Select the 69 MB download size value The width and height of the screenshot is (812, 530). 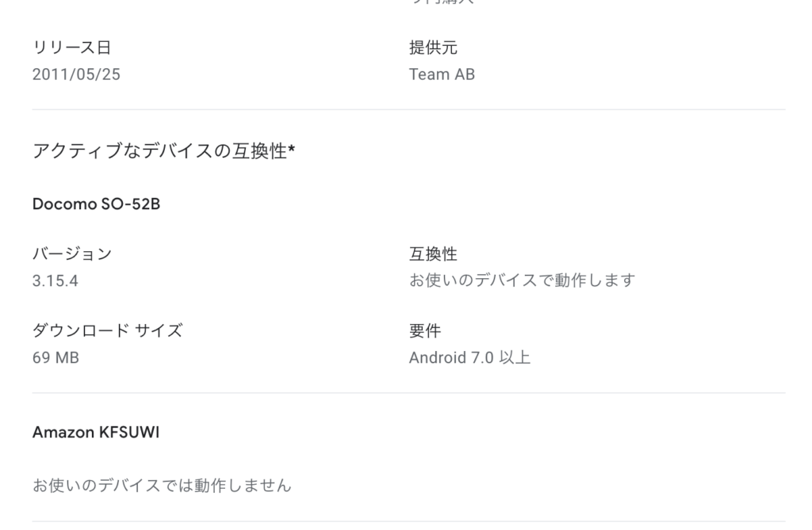(56, 358)
